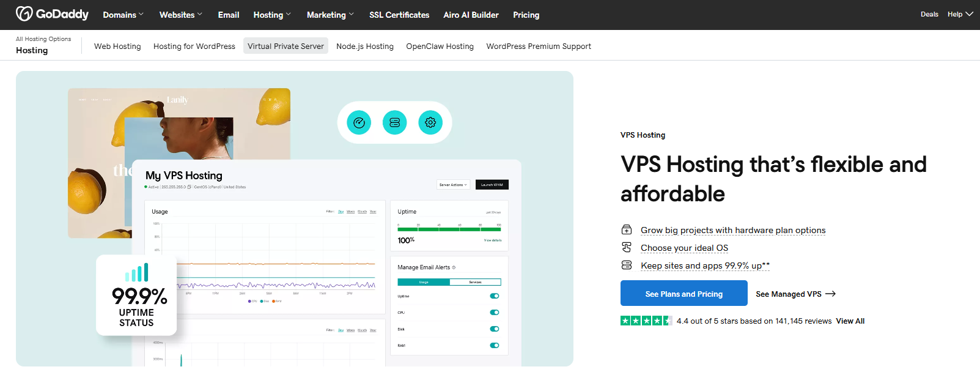Click the speedometer gauge icon

click(x=359, y=122)
